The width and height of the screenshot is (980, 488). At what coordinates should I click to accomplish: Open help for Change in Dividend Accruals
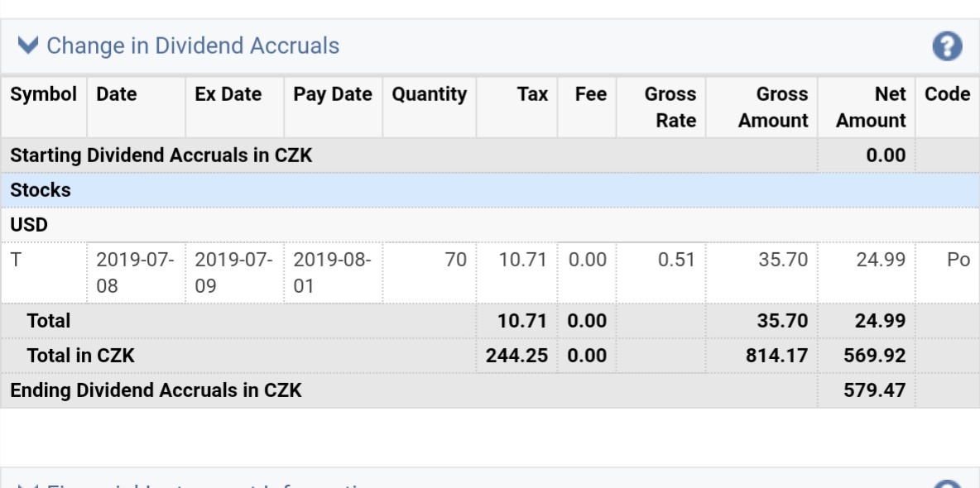947,46
